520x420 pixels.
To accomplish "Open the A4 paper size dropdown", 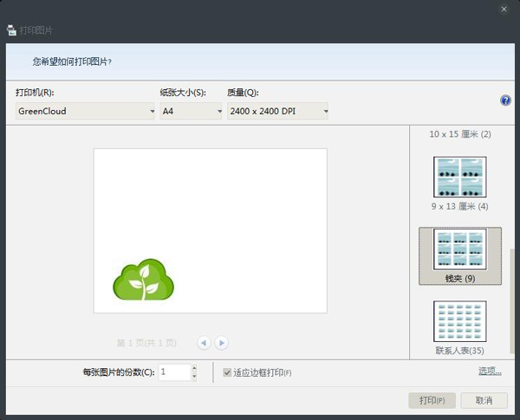I will (191, 111).
